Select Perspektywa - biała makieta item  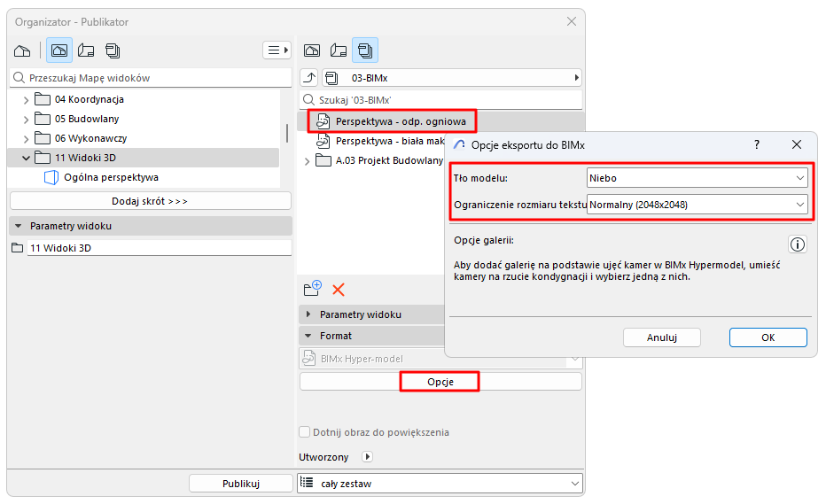[380, 141]
